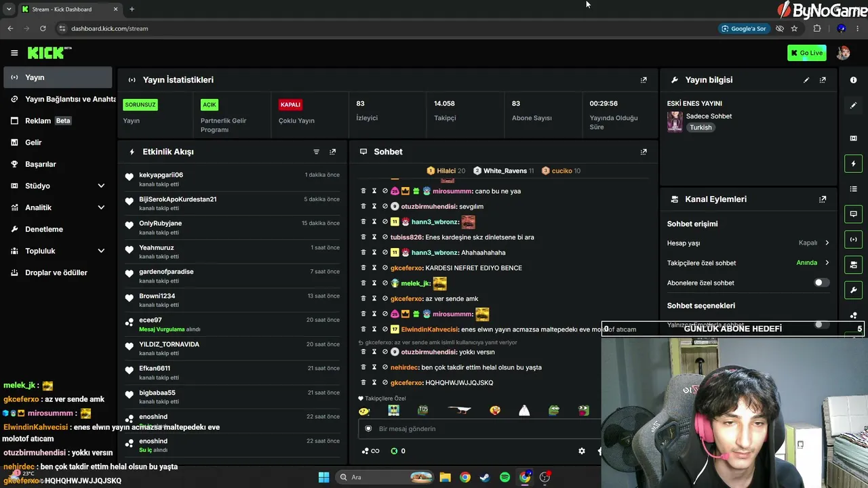Screen dimensions: 868x488
Task: Toggle the wrench icon in right rail
Action: 853,290
